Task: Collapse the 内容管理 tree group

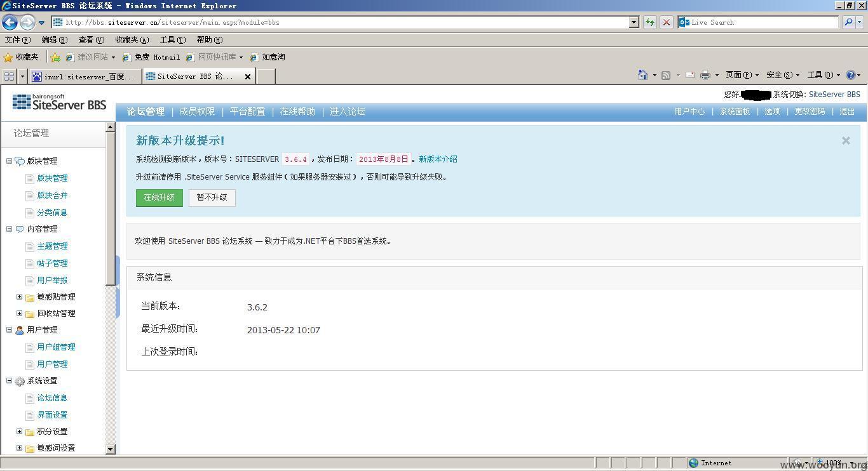Action: [x=9, y=229]
